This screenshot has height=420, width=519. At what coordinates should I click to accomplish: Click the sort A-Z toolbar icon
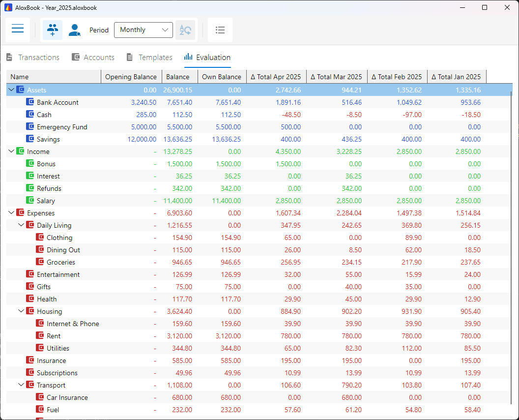tap(185, 30)
